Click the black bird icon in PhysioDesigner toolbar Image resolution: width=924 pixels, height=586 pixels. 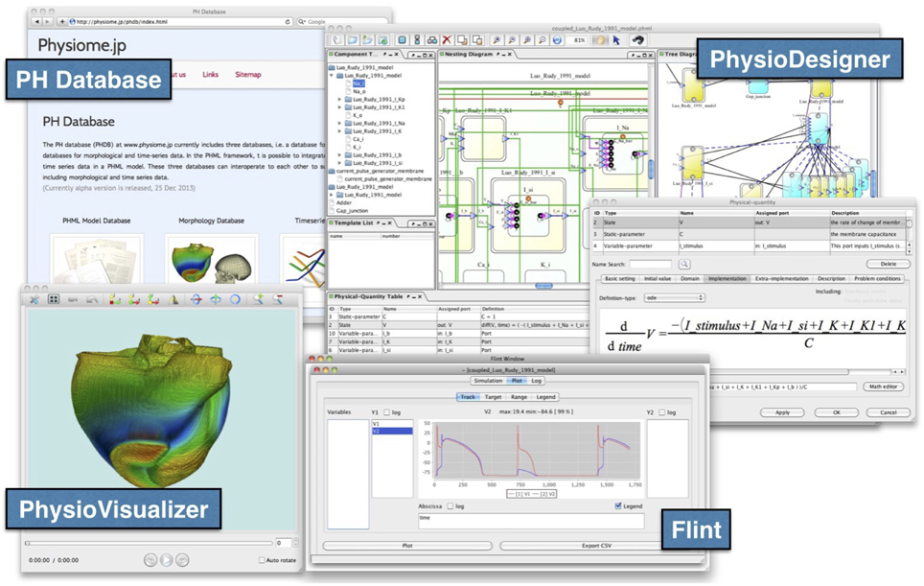click(x=637, y=40)
